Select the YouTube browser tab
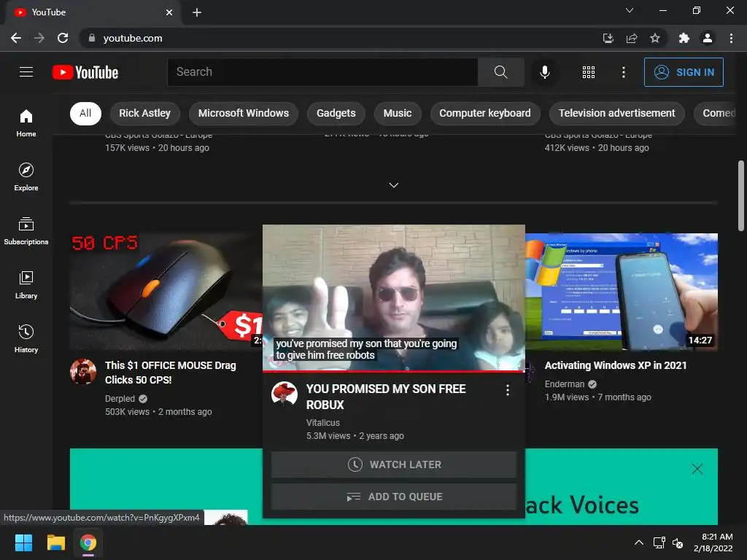747x560 pixels. point(93,12)
